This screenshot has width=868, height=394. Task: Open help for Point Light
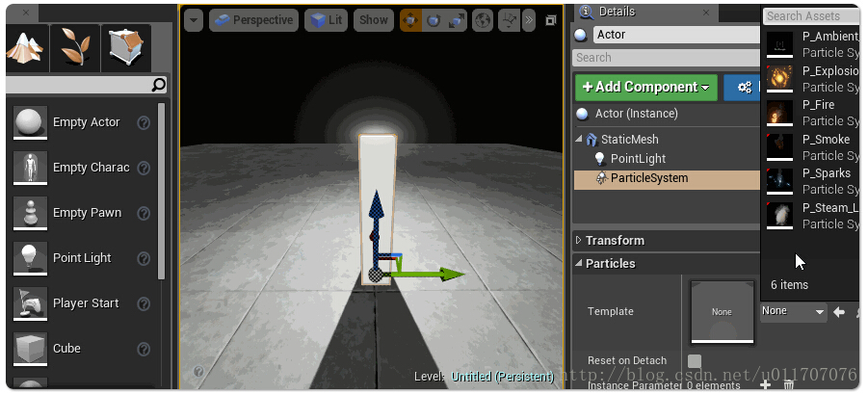click(x=144, y=258)
